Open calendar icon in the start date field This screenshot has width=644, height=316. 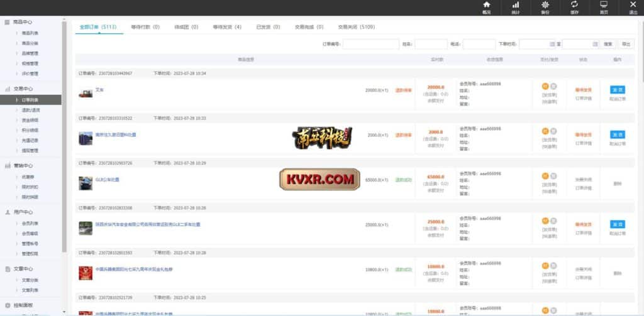(x=552, y=45)
